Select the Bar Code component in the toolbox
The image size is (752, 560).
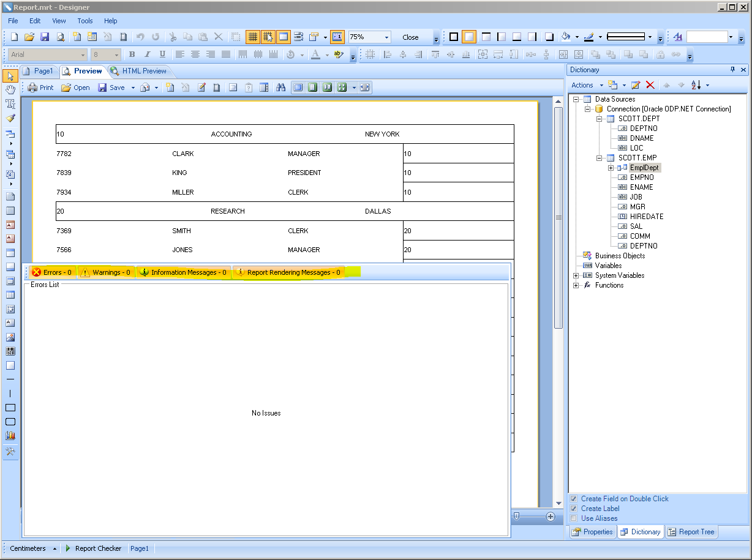(10, 351)
